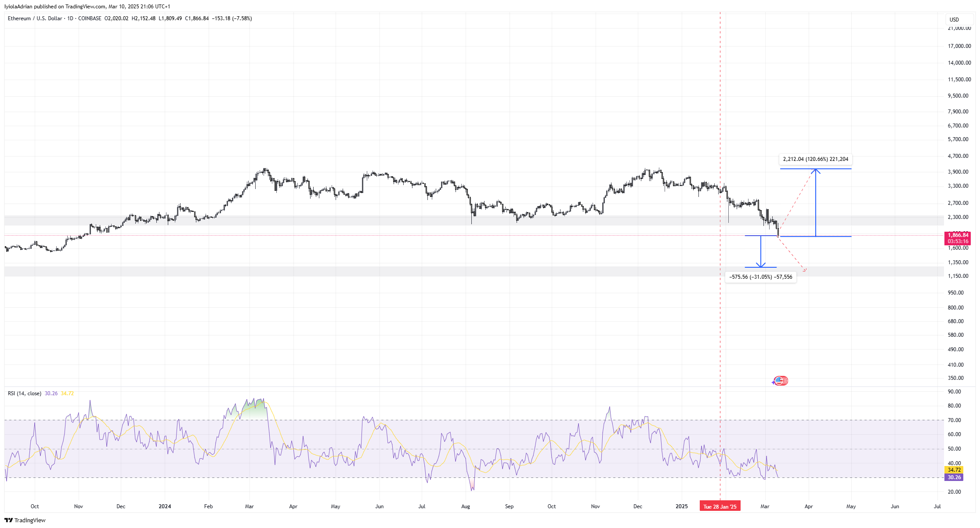
Task: Click the 70.00 RSI axis label
Action: coord(955,420)
